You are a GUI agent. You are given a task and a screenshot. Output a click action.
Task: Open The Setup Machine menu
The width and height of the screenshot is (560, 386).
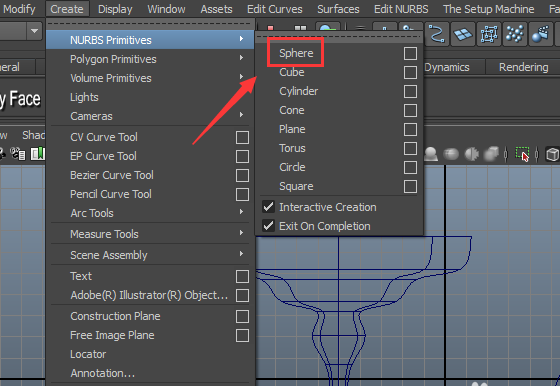point(489,9)
